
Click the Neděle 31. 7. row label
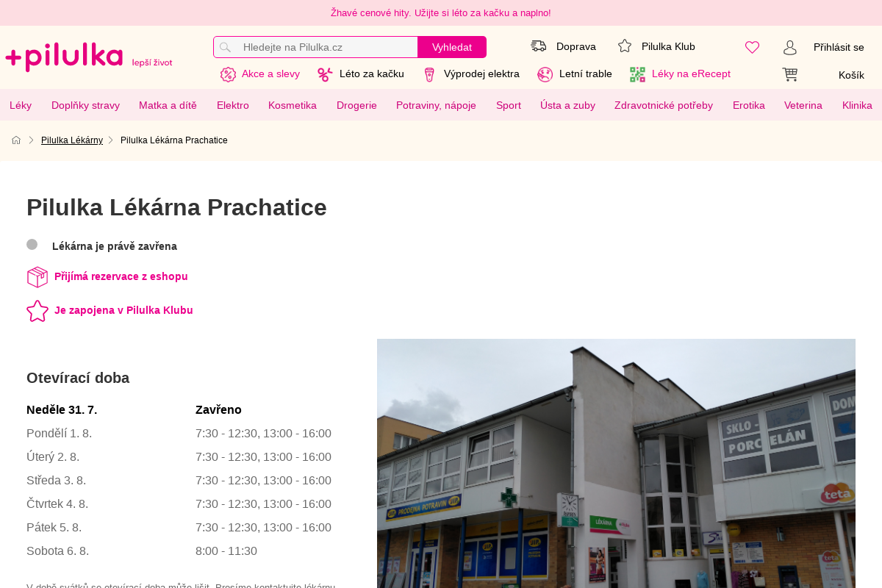pos(62,409)
